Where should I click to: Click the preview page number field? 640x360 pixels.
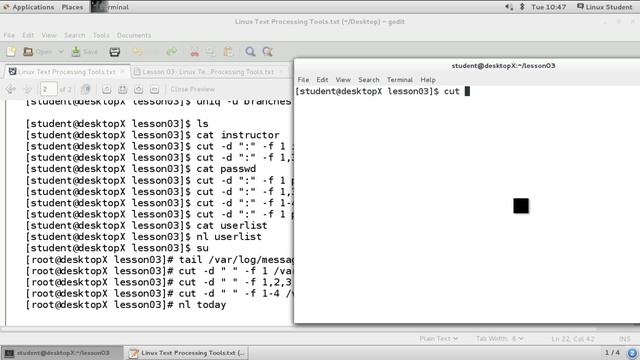coord(48,89)
